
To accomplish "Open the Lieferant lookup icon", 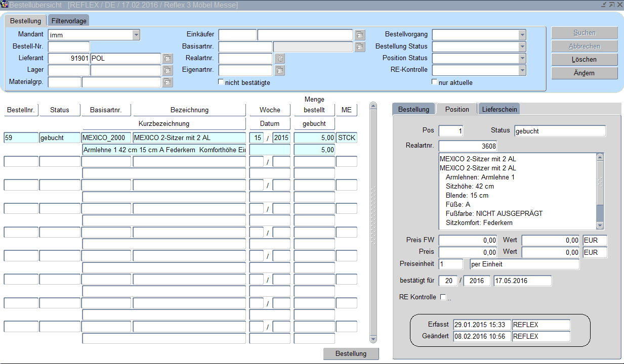I will coord(168,59).
